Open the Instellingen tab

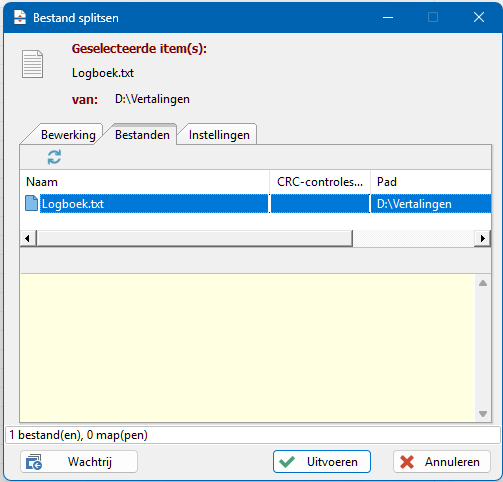click(219, 135)
